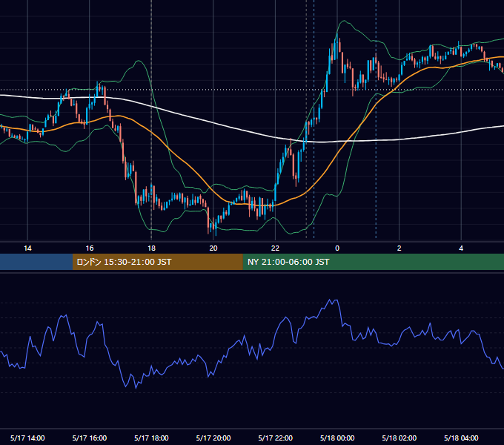Screen dimensions: 504x445
Task: Click the 5/17 16:00 label on the lower axis
Action: tap(90, 438)
